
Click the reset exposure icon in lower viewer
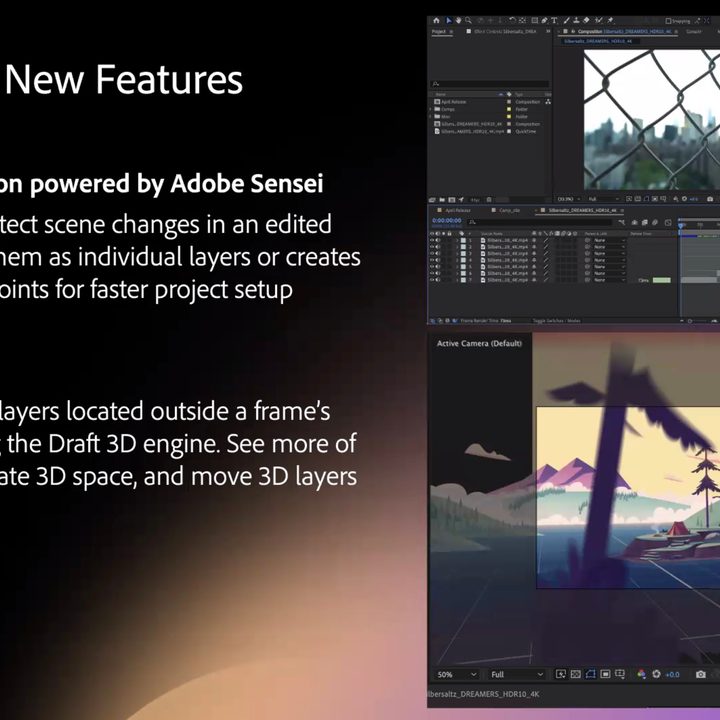pyautogui.click(x=656, y=674)
